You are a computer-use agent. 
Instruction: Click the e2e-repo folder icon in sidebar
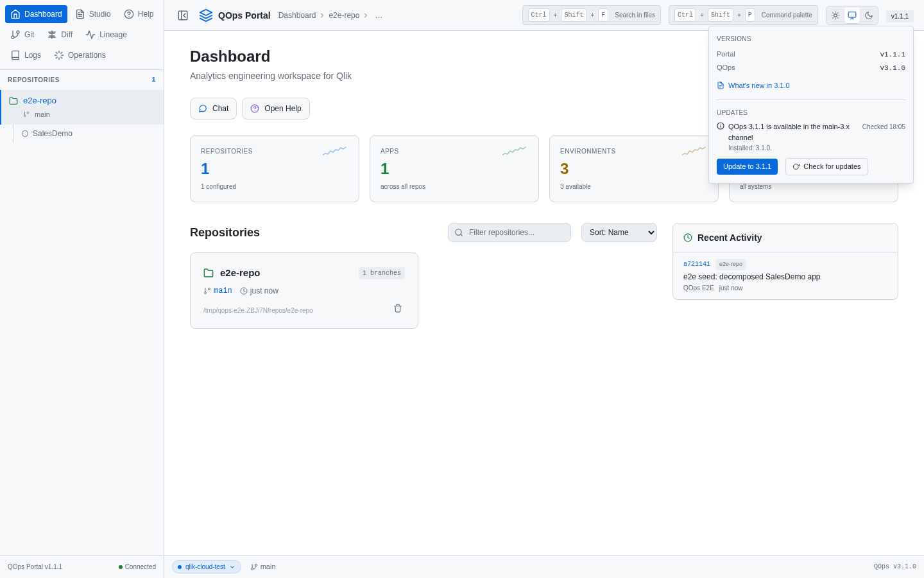tap(13, 101)
